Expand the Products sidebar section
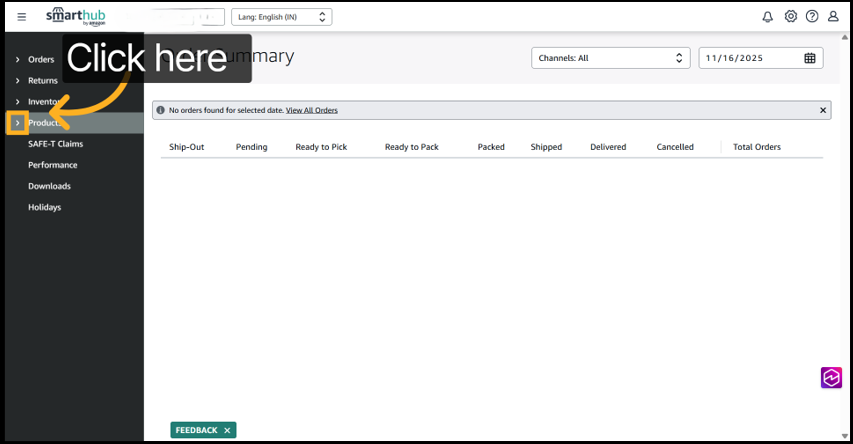The image size is (853, 444). point(17,123)
